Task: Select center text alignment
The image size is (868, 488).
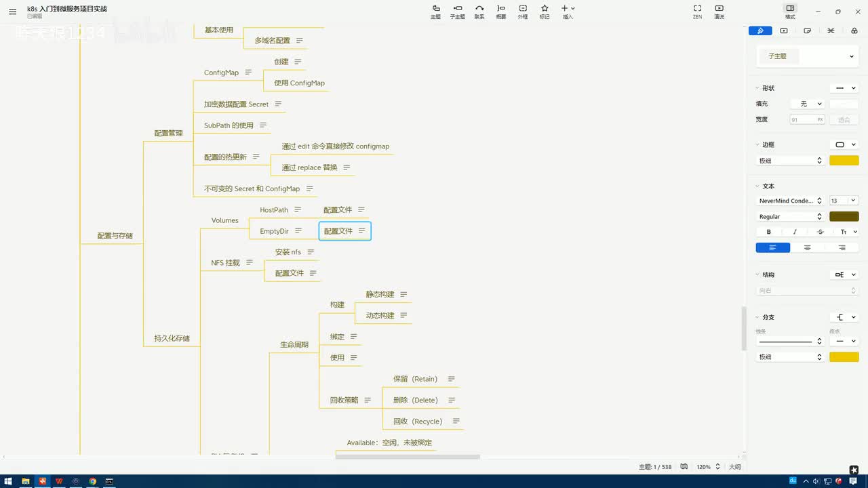Action: pyautogui.click(x=807, y=247)
